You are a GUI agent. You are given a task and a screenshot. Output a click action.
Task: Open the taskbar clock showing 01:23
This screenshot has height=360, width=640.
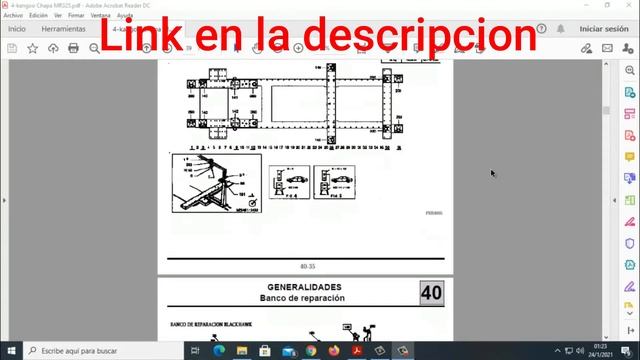600,351
